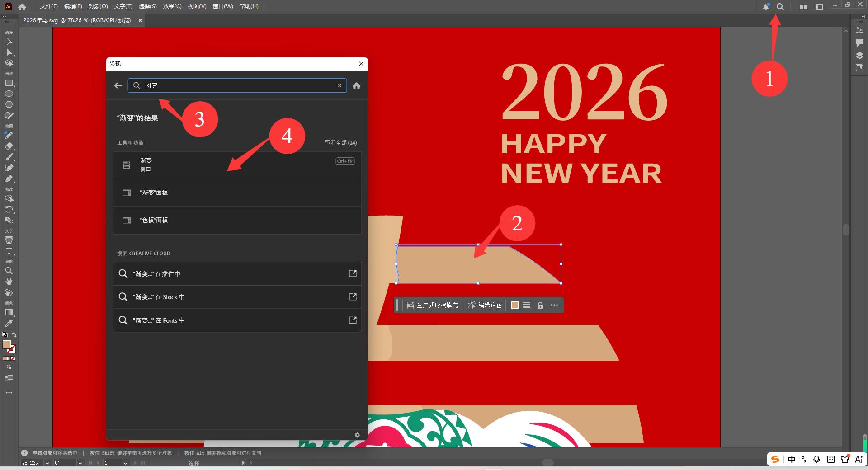Image resolution: width=868 pixels, height=470 pixels.
Task: Open Discover panel settings gear
Action: [x=357, y=435]
